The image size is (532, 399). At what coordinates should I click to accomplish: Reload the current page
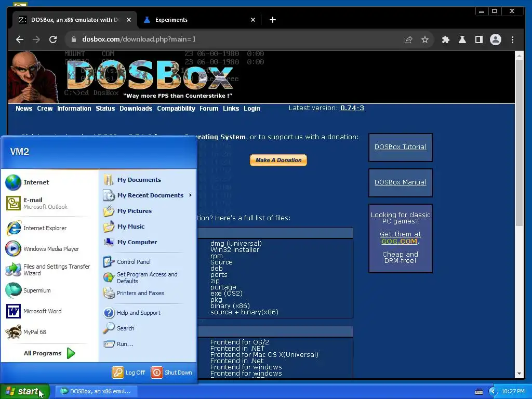tap(53, 39)
